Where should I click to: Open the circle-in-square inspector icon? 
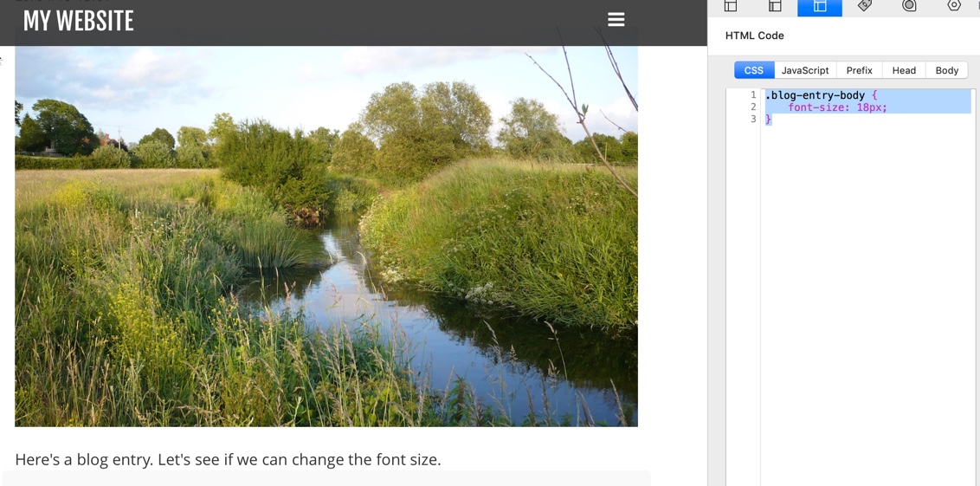click(x=909, y=5)
